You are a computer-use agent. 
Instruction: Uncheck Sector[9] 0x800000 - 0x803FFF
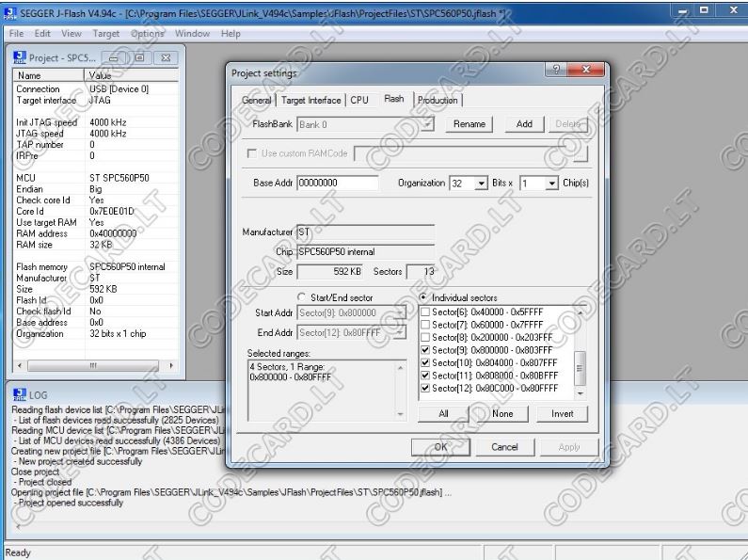(425, 350)
